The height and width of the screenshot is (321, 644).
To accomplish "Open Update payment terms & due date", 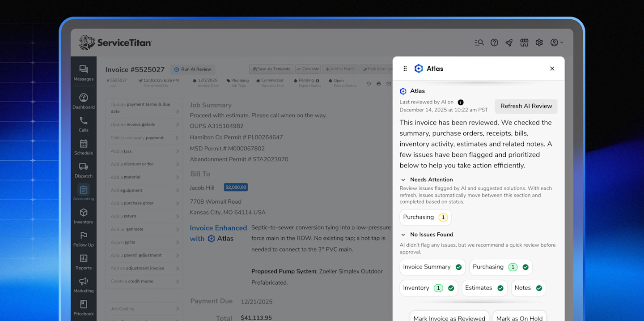I will click(144, 108).
